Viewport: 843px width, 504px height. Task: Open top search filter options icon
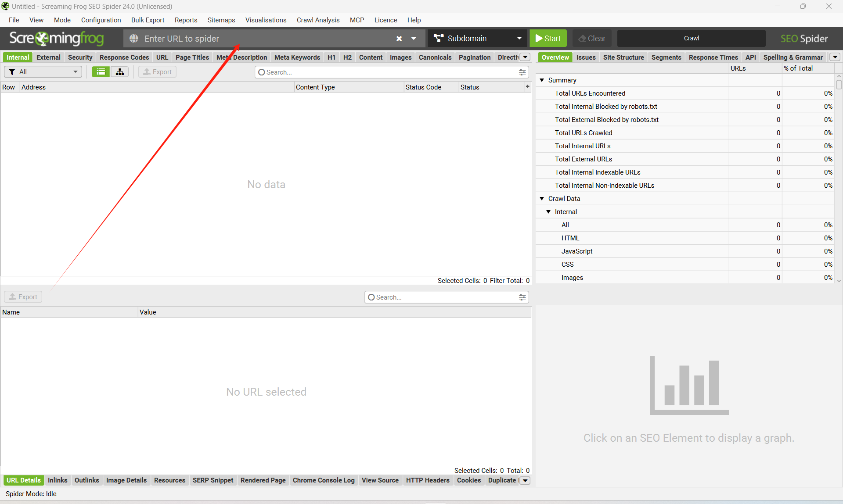[x=522, y=72]
